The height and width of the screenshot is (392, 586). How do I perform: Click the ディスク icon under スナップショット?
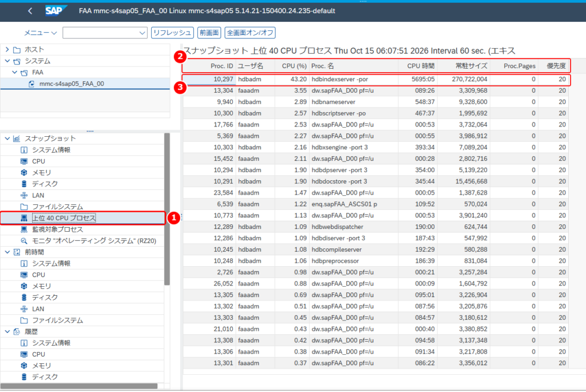24,184
